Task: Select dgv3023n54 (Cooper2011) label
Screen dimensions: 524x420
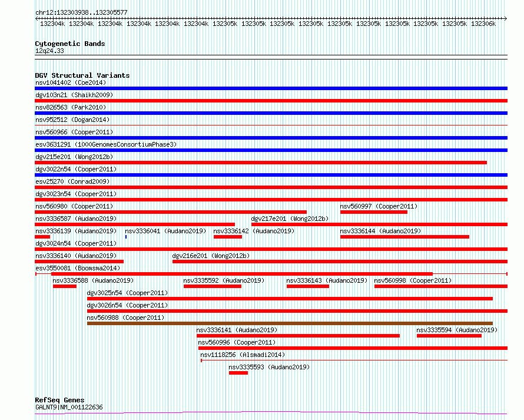Action: tap(76, 194)
